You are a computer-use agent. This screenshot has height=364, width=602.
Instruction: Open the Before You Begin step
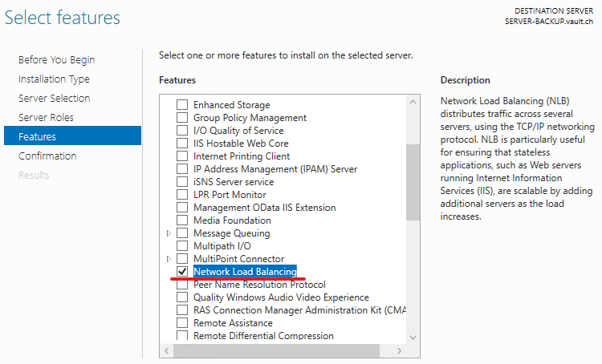click(x=56, y=60)
